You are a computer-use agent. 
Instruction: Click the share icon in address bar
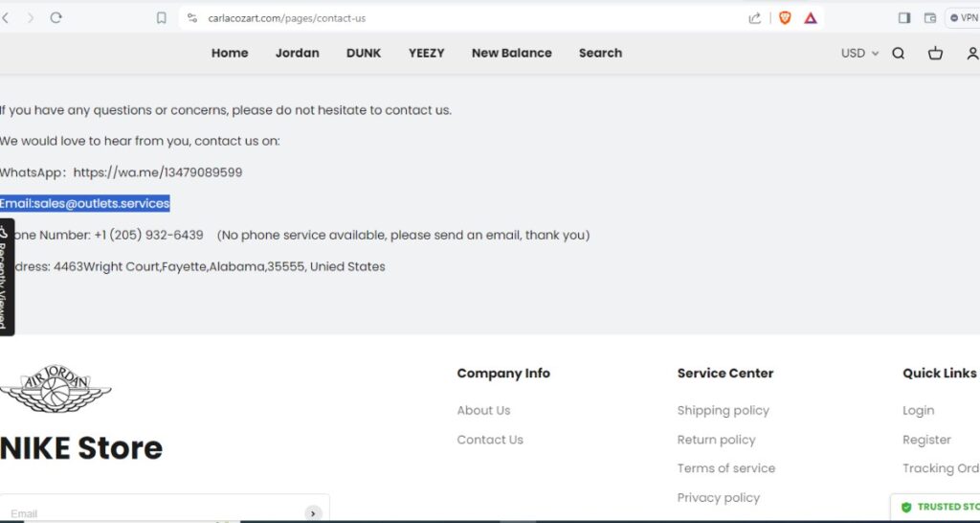(x=755, y=18)
